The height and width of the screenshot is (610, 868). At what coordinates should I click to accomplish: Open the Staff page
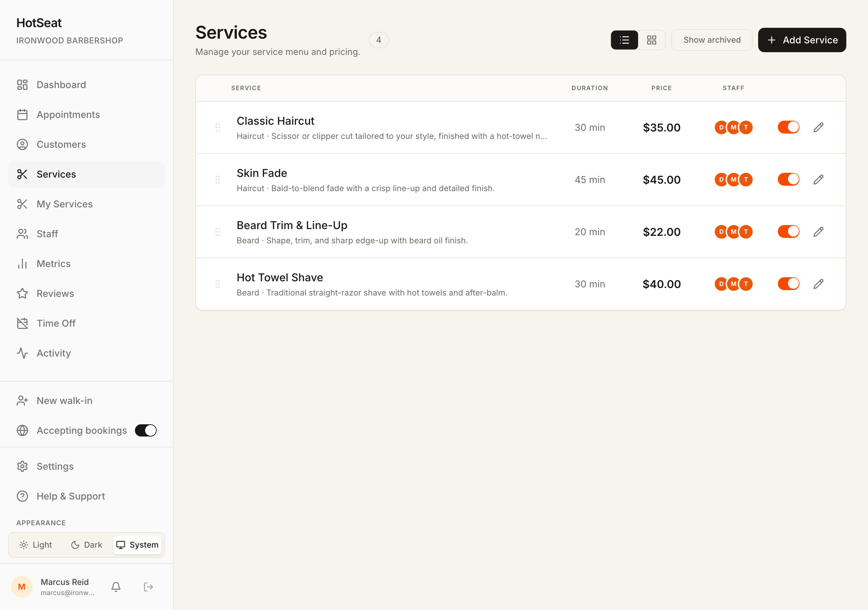(x=86, y=234)
